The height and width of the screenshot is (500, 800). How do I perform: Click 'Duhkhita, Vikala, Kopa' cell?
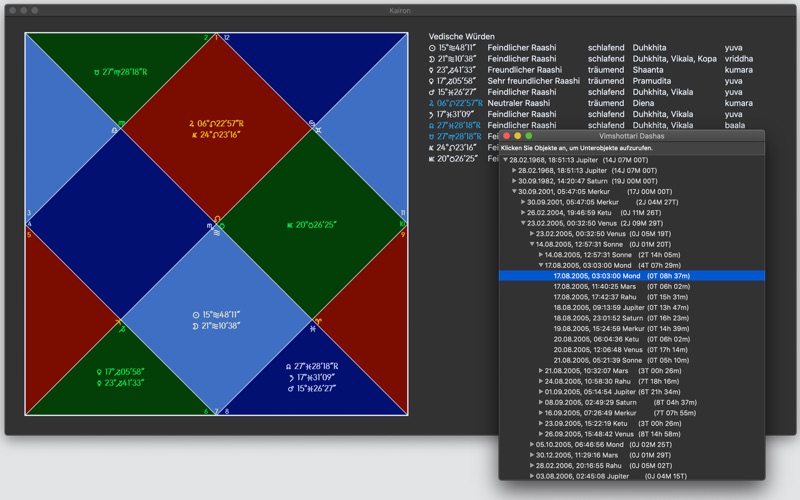[674, 59]
